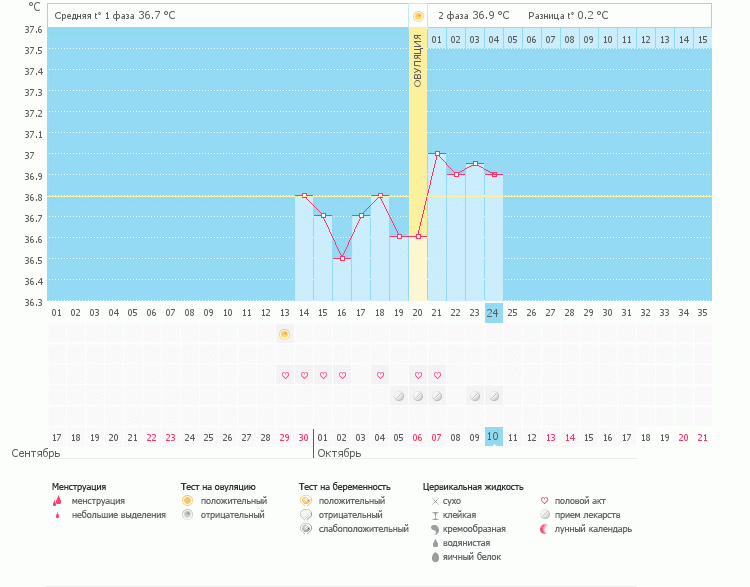Viewport: 750px width, 587px height.
Task: Click positive ovulation test icon on day 13
Action: click(x=285, y=334)
